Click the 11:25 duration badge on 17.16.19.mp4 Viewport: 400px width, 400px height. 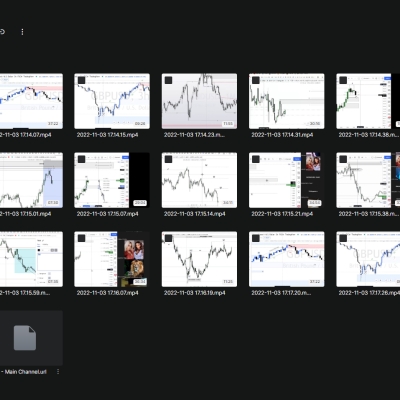[228, 282]
